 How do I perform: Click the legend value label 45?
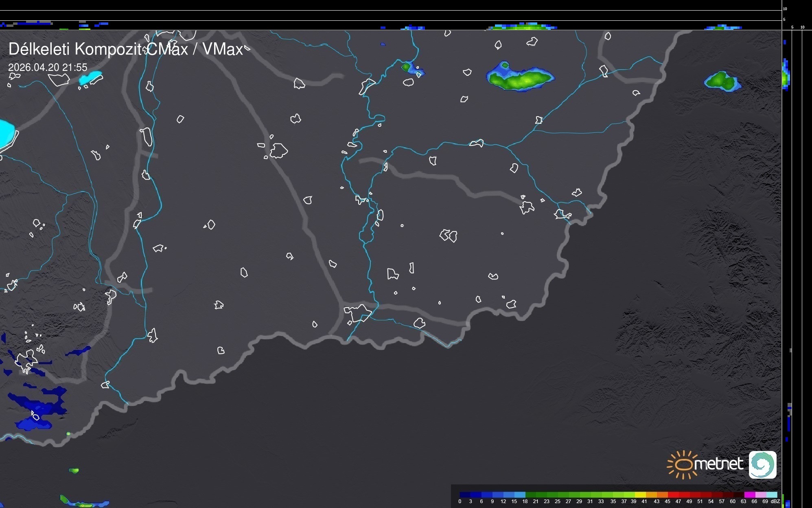(x=667, y=501)
